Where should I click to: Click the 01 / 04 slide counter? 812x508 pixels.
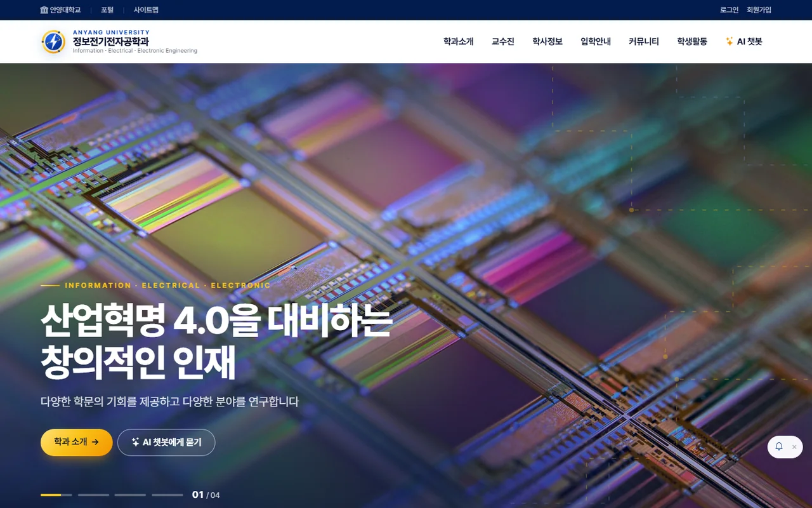pos(206,495)
